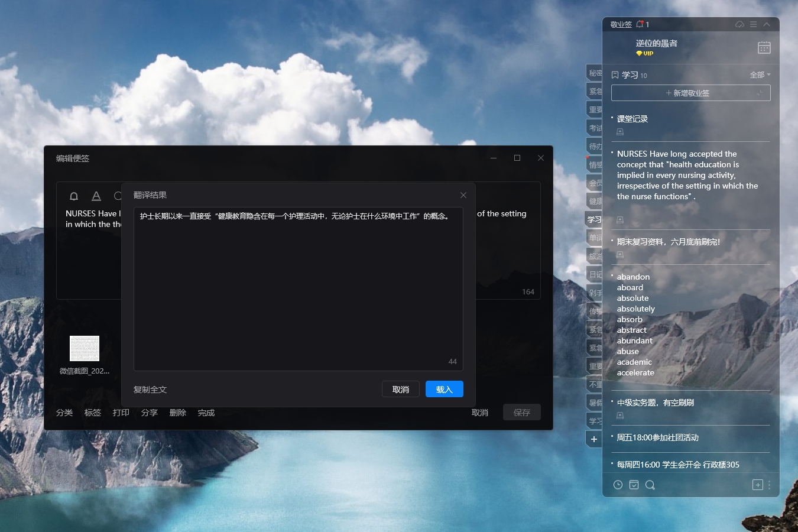
Task: Click the reminder icon under the NURSES note
Action: [x=620, y=220]
